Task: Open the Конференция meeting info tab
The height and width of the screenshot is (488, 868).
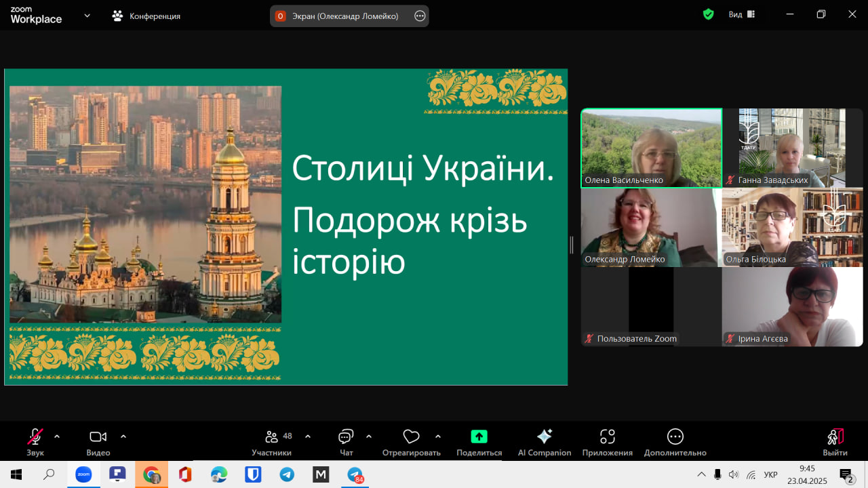Action: click(x=146, y=16)
